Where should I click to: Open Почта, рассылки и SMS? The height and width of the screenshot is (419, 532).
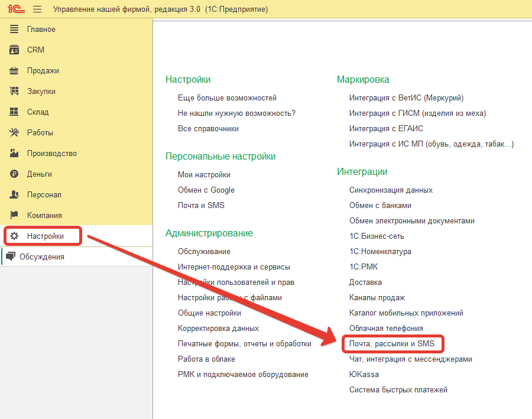pyautogui.click(x=391, y=344)
